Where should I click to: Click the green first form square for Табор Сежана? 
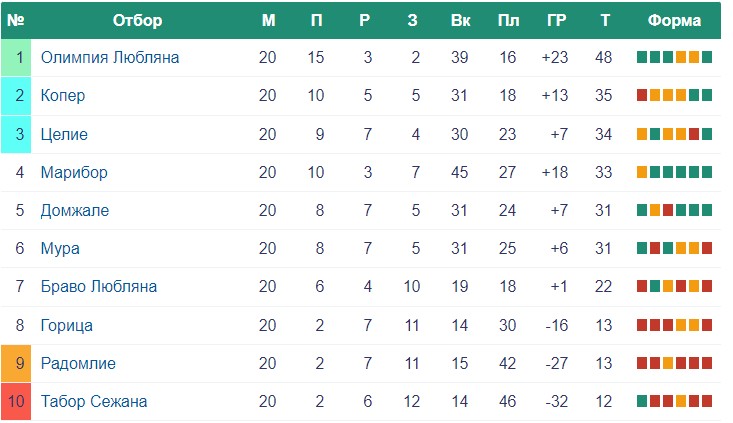point(642,401)
